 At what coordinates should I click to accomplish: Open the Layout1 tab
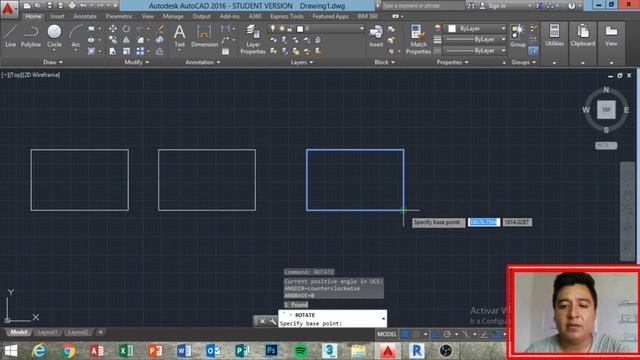[x=47, y=332]
